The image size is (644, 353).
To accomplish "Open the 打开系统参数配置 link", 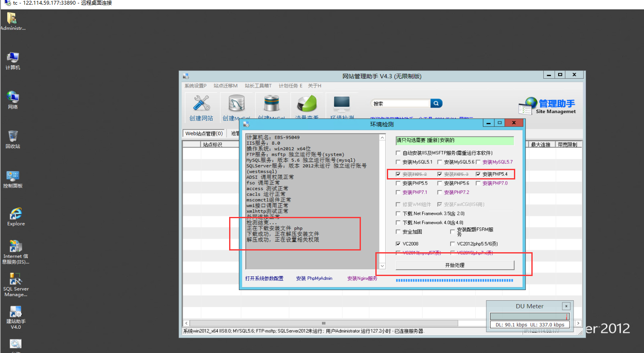I will click(264, 279).
